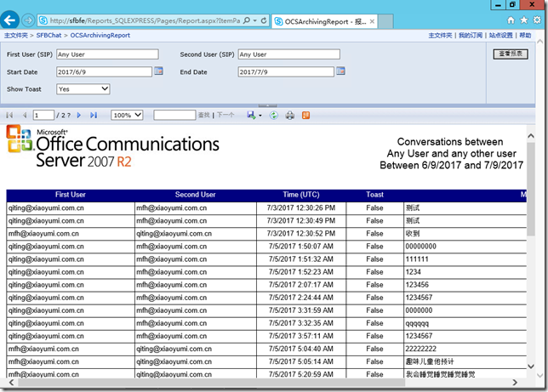Open the browser Tools gear icon
The width and height of the screenshot is (548, 392).
[537, 20]
